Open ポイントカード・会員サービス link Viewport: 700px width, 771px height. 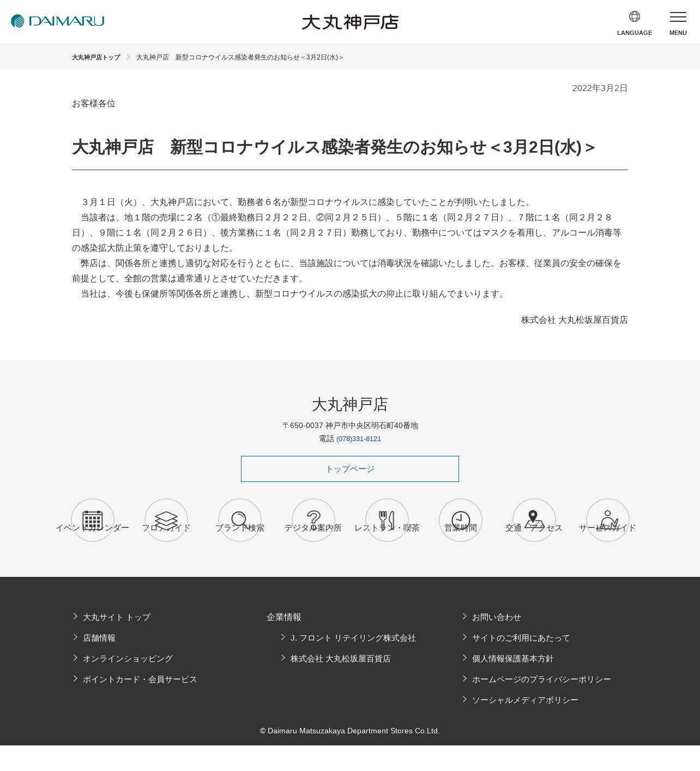click(140, 679)
